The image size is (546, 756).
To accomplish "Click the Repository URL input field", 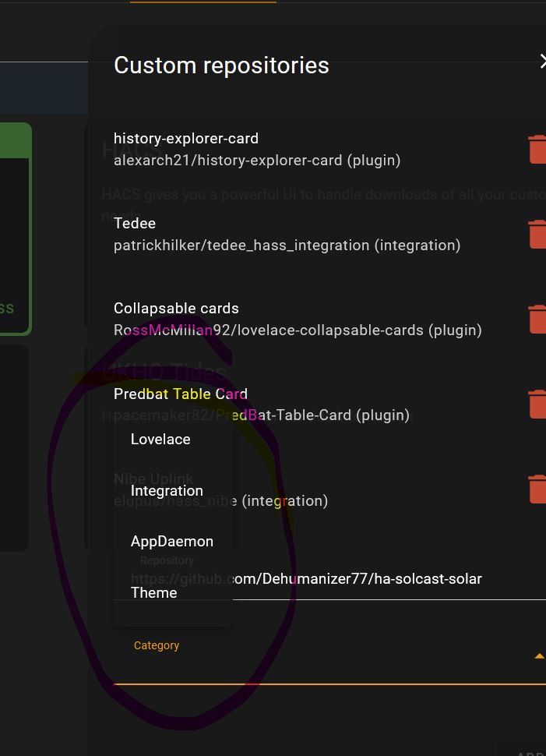I will coord(329,576).
